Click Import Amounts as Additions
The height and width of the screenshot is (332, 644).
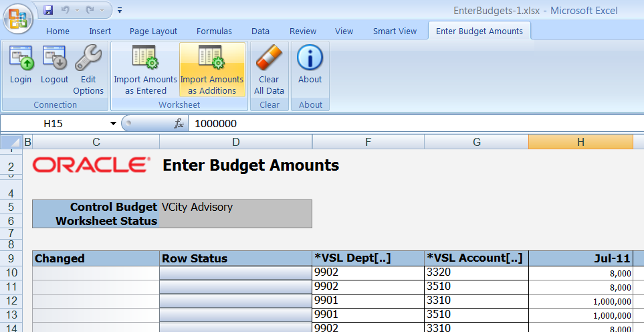(x=212, y=70)
